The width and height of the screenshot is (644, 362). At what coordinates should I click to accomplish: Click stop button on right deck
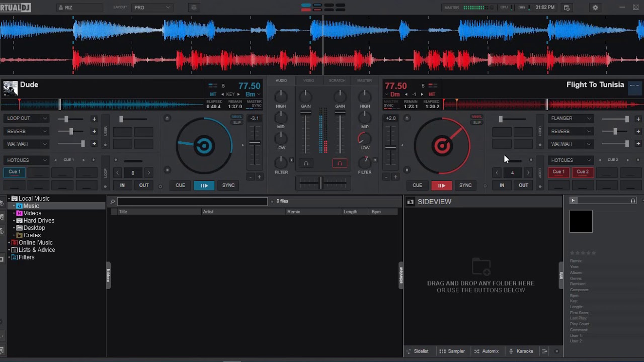click(x=407, y=170)
